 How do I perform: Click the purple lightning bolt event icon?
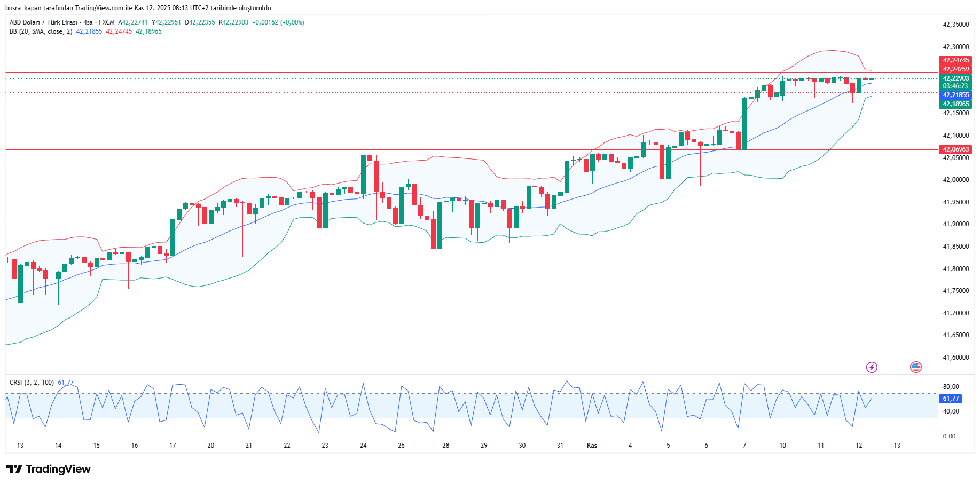(872, 367)
